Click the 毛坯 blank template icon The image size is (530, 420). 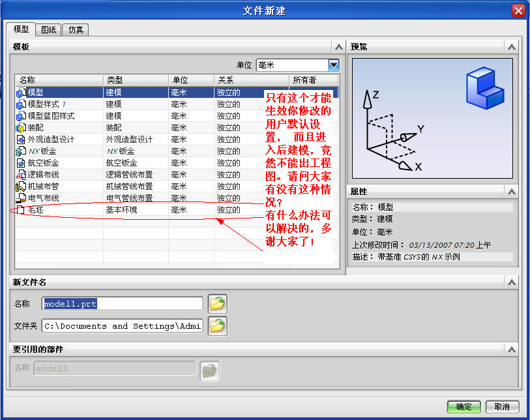tap(21, 210)
